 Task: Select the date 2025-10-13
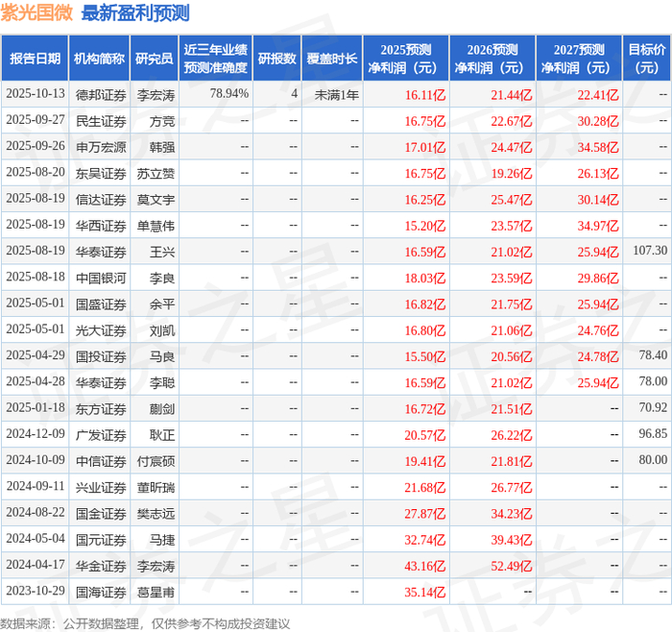[x=36, y=94]
